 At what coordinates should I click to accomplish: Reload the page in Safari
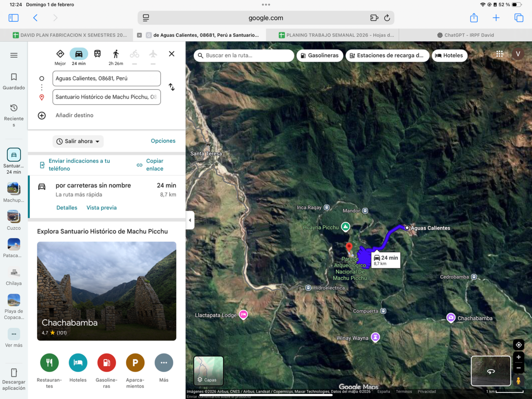click(387, 18)
